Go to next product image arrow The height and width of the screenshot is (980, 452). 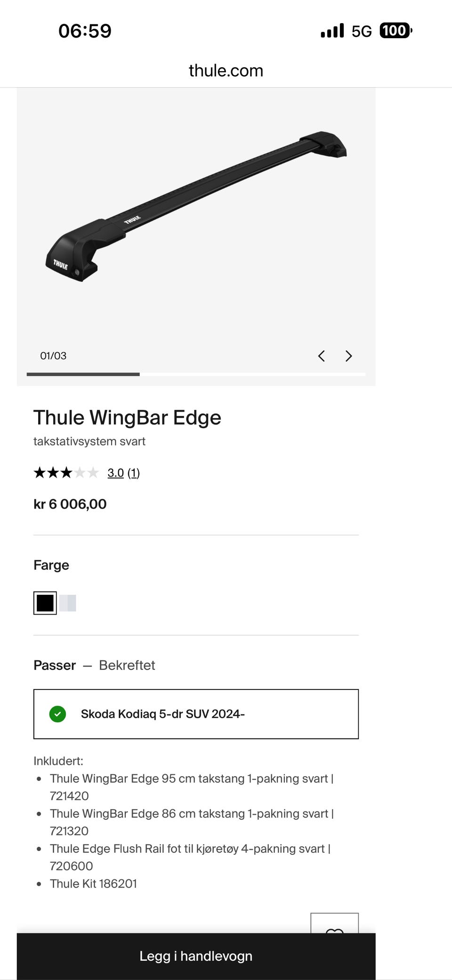click(348, 356)
